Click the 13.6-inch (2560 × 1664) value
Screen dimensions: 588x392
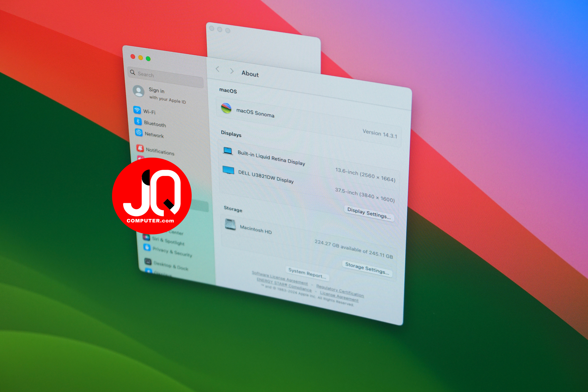(x=365, y=175)
